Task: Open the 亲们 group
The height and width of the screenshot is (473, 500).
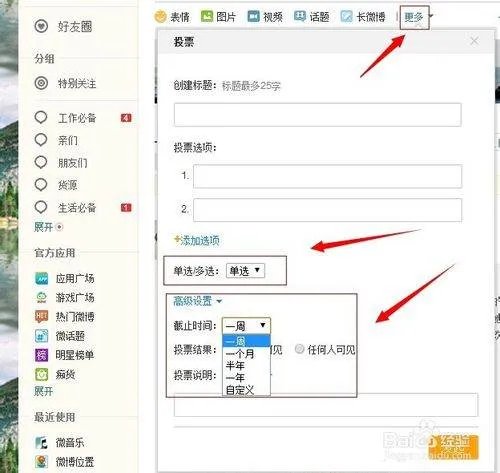Action: pyautogui.click(x=68, y=140)
